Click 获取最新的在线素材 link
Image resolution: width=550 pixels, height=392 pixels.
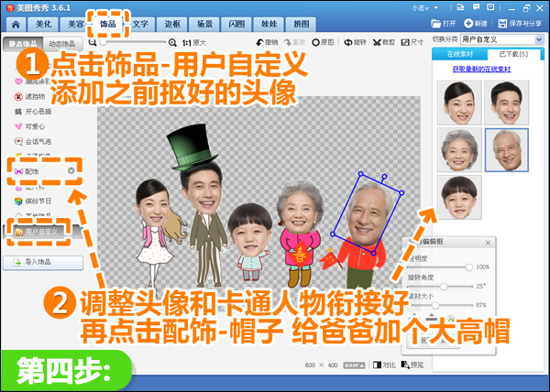pyautogui.click(x=481, y=70)
